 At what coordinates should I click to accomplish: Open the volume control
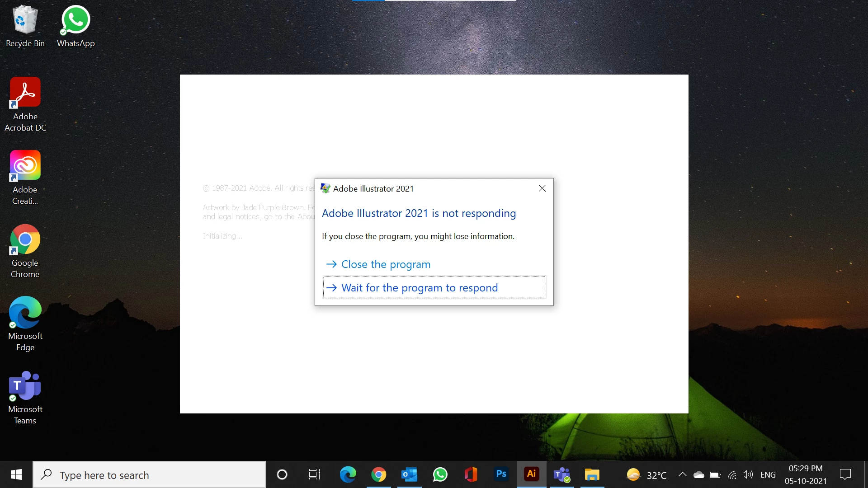(x=747, y=474)
